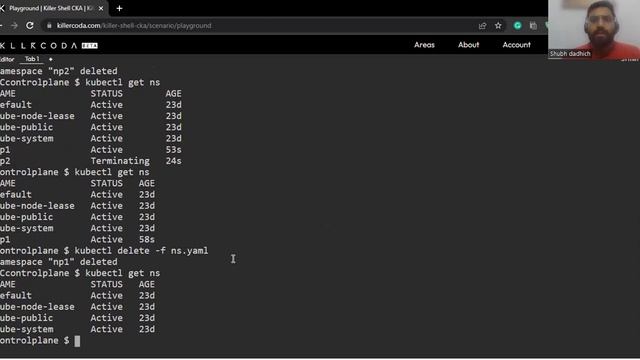
Task: Click the 'namespace "np2" deleted' line
Action: tap(59, 71)
